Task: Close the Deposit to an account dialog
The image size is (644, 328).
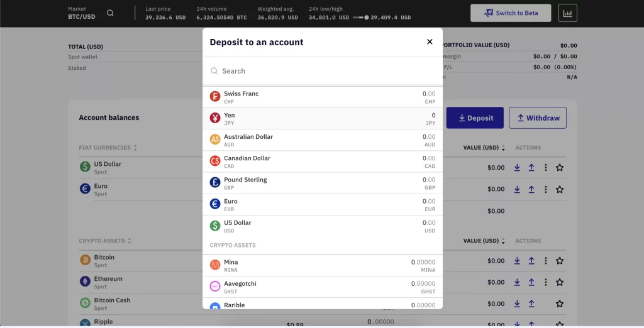Action: [x=430, y=42]
